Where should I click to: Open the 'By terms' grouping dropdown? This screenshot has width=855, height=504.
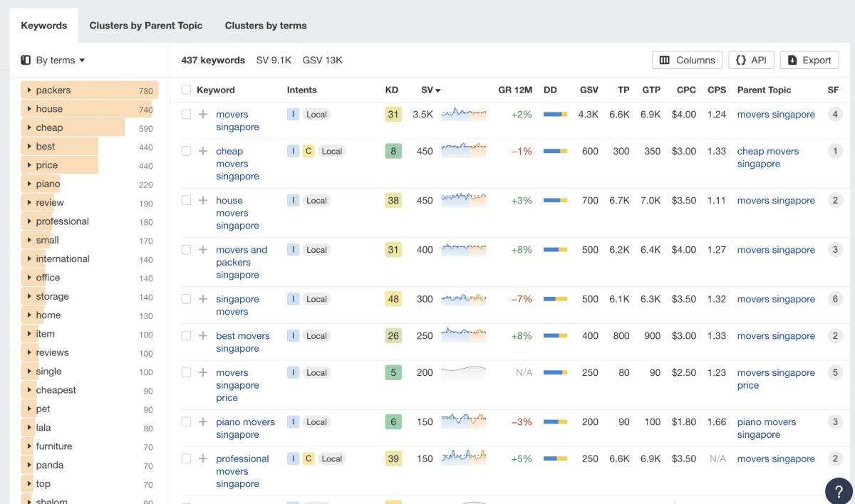[53, 61]
